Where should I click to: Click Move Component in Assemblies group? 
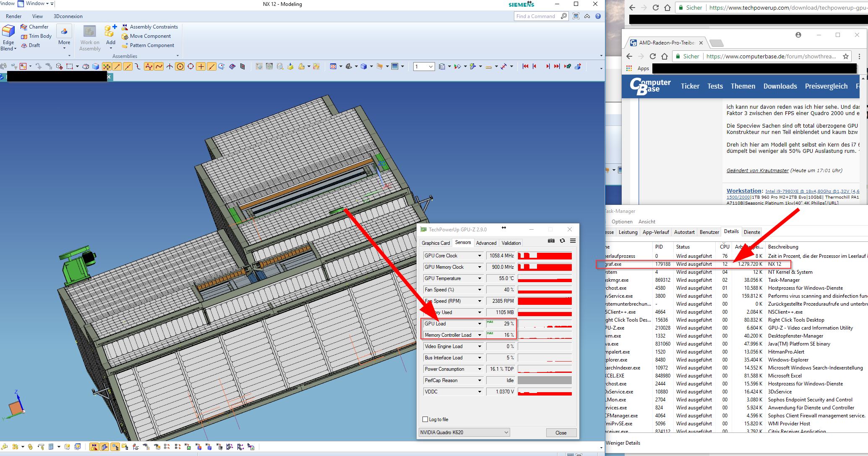[x=150, y=36]
